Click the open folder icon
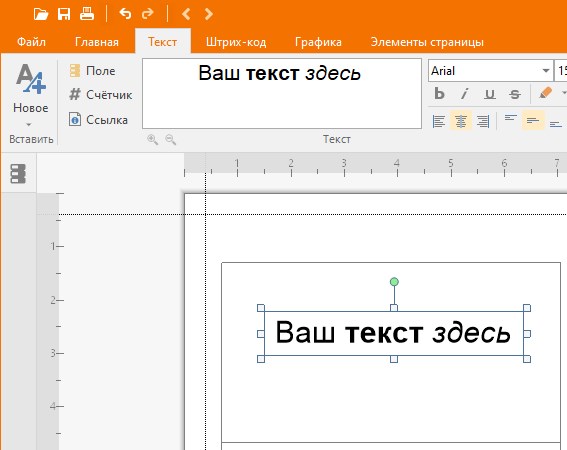The image size is (567, 450). coord(41,14)
